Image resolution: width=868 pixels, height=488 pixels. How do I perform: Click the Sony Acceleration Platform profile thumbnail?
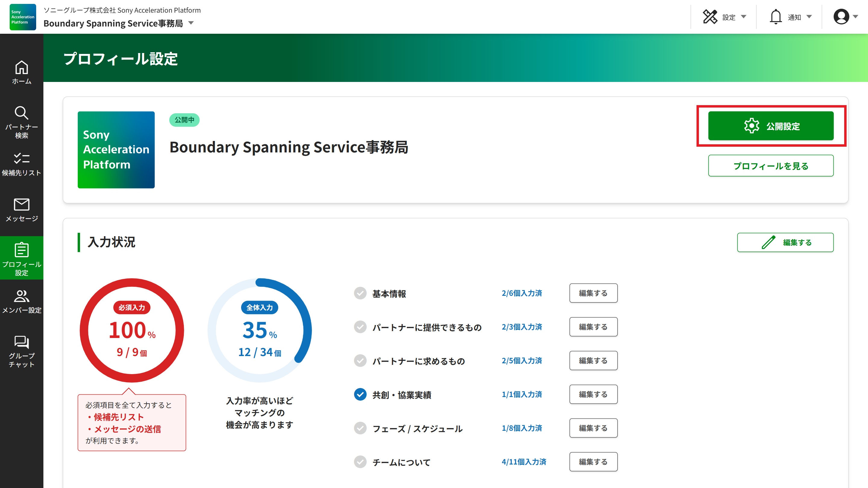(116, 150)
